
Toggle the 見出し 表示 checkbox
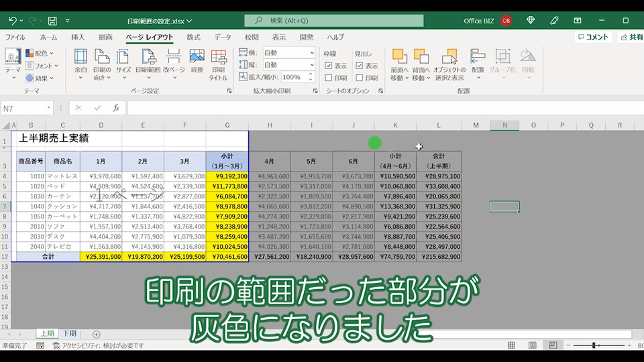coord(360,65)
